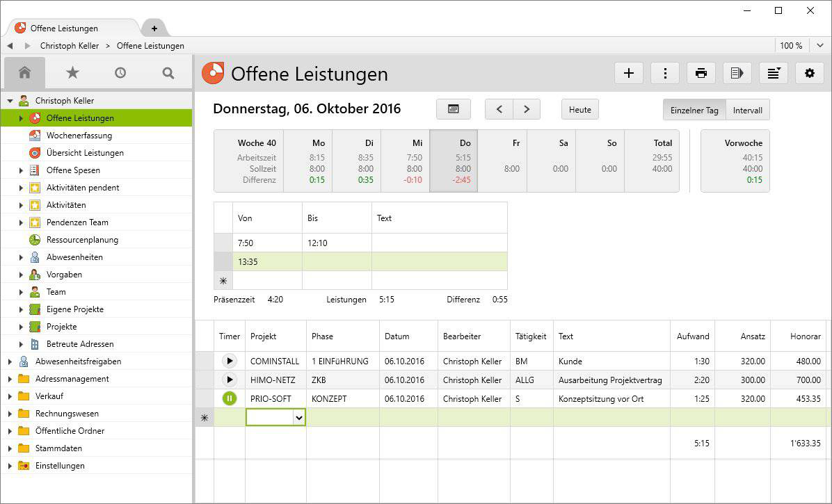Open Ressourcenplanung tree item
The image size is (832, 504).
[82, 240]
